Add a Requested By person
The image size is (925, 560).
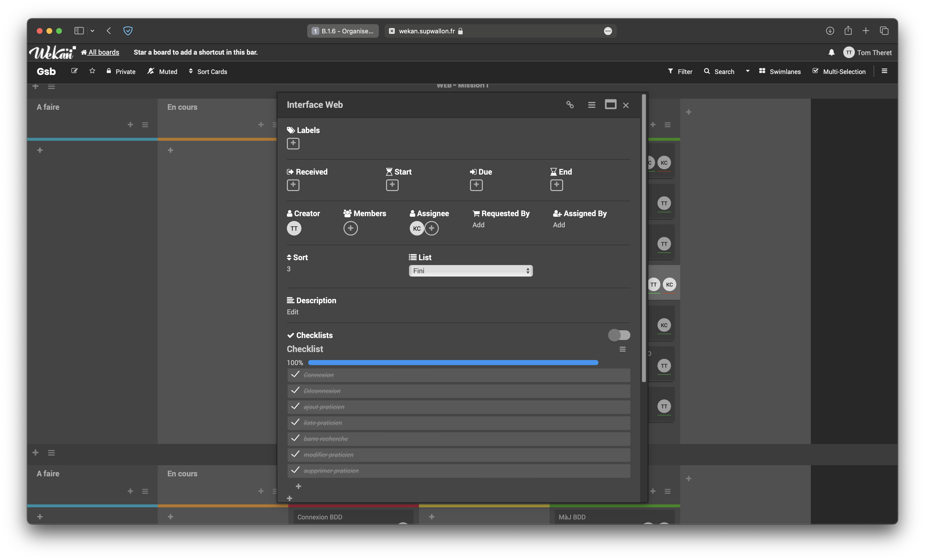pyautogui.click(x=478, y=225)
